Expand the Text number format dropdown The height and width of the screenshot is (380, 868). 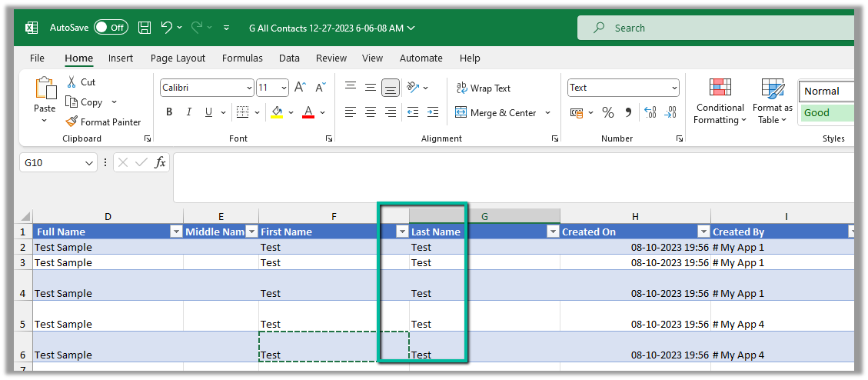(674, 88)
